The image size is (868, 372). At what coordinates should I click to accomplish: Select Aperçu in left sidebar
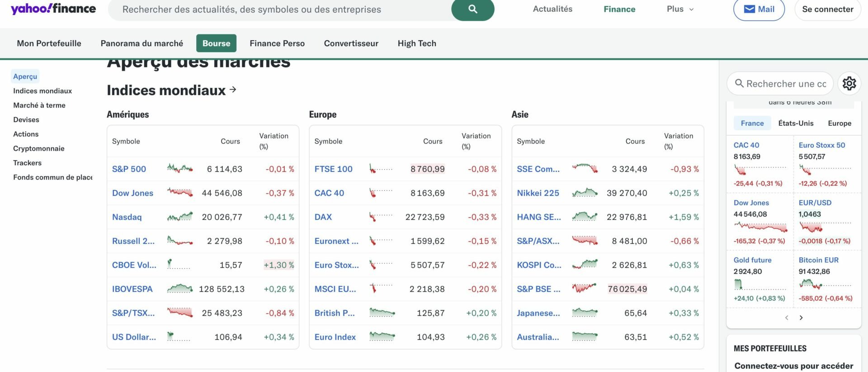coord(25,76)
